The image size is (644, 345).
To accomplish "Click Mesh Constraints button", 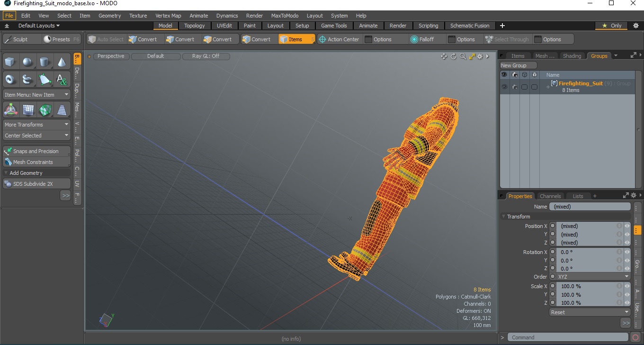I will 36,162.
